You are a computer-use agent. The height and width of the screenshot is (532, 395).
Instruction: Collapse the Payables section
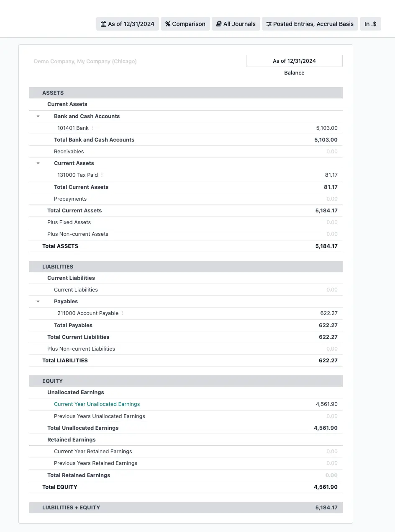coord(38,301)
